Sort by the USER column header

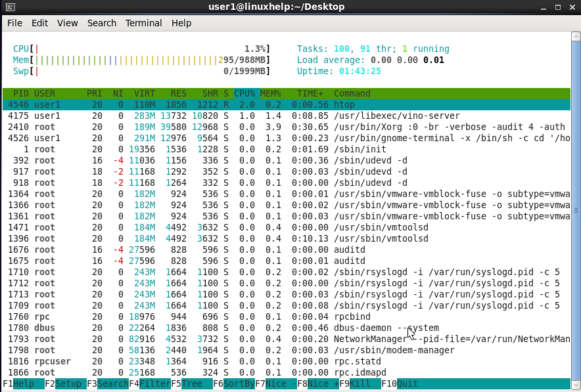click(45, 93)
